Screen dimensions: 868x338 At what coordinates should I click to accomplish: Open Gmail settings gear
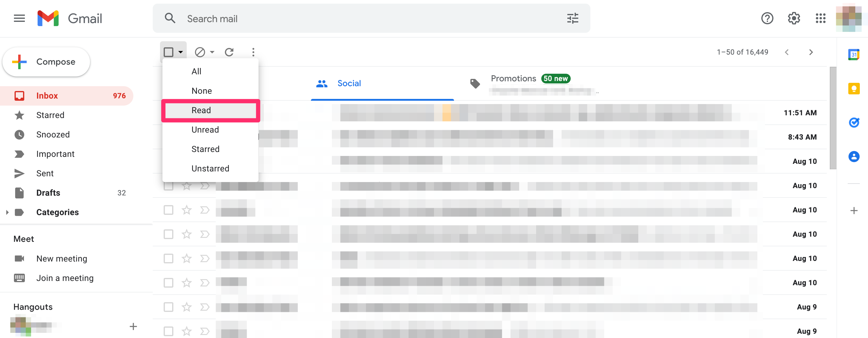(x=793, y=18)
